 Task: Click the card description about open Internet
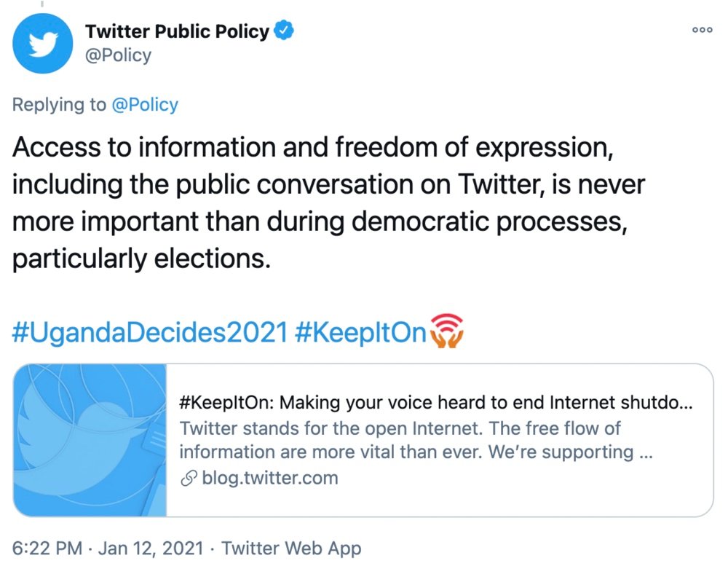point(415,440)
